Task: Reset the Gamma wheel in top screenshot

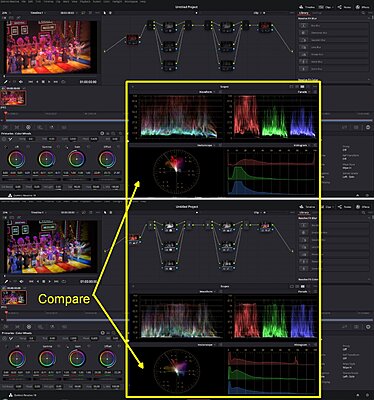Action: coord(58,147)
